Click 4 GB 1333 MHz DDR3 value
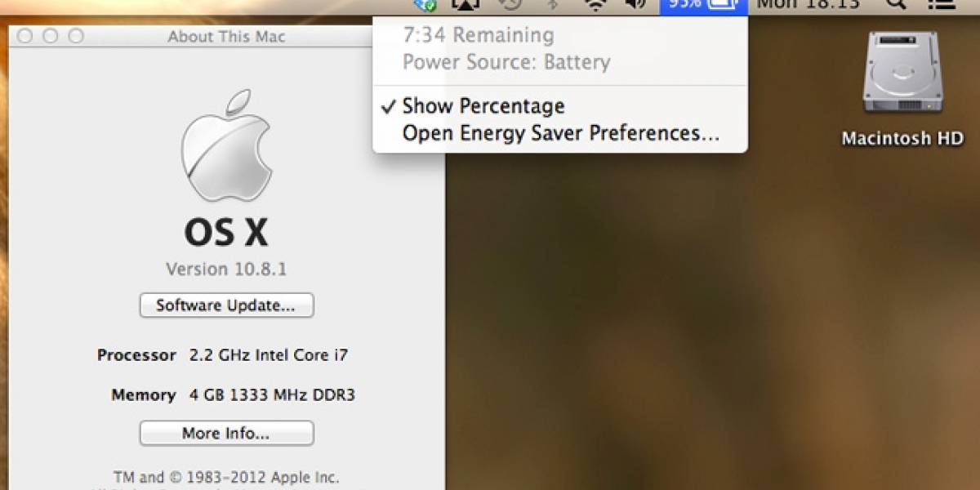The image size is (980, 490). click(x=272, y=395)
